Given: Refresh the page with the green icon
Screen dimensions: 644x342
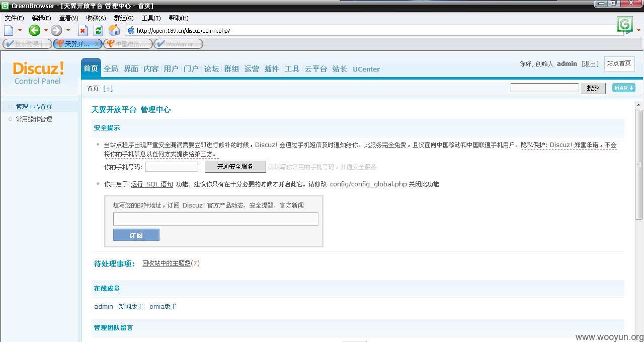Looking at the screenshot, I should point(99,30).
